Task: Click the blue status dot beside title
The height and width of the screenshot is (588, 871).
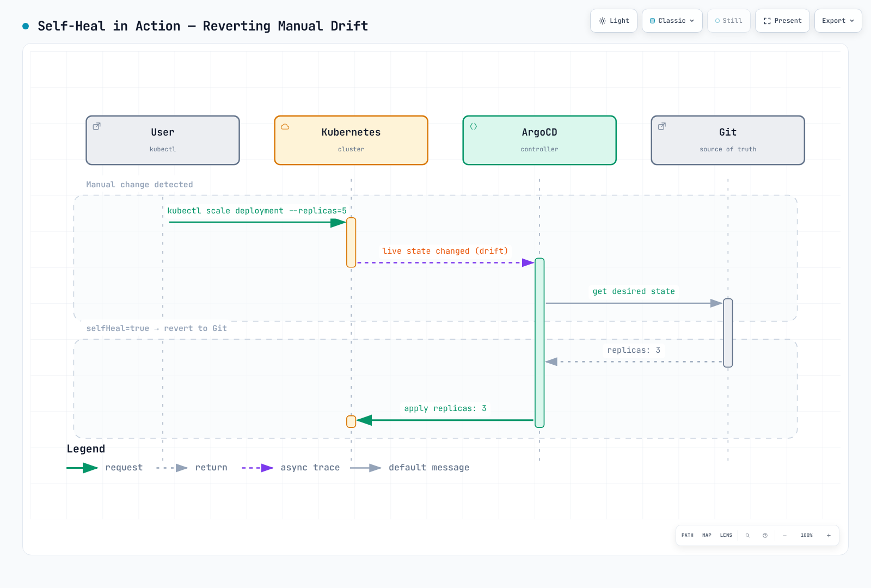Action: coord(26,26)
